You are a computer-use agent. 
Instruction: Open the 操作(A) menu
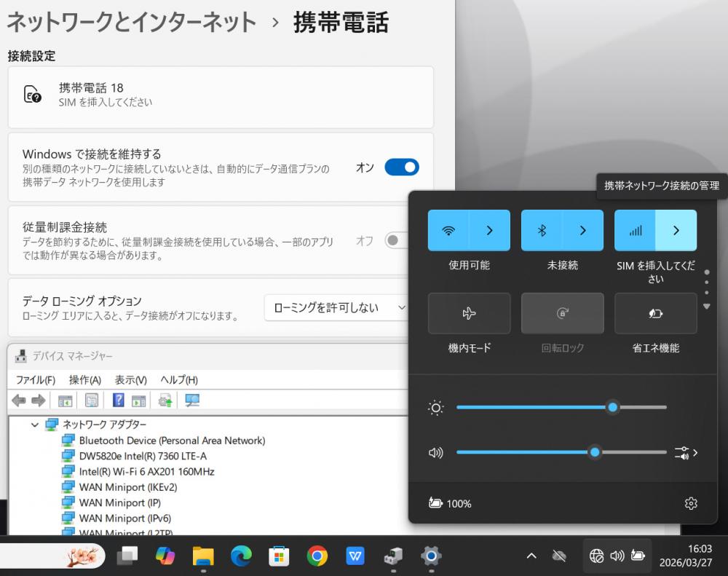pos(84,379)
